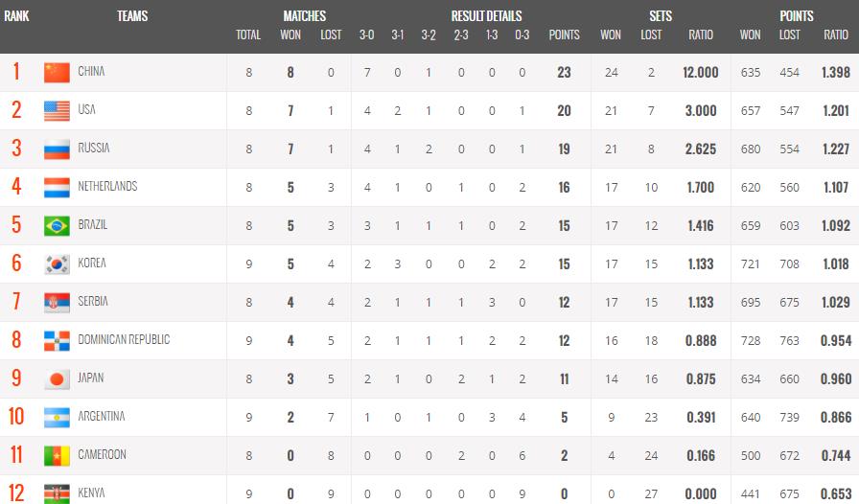Click the SETS header group
Screen dimensions: 859x504
660,16
